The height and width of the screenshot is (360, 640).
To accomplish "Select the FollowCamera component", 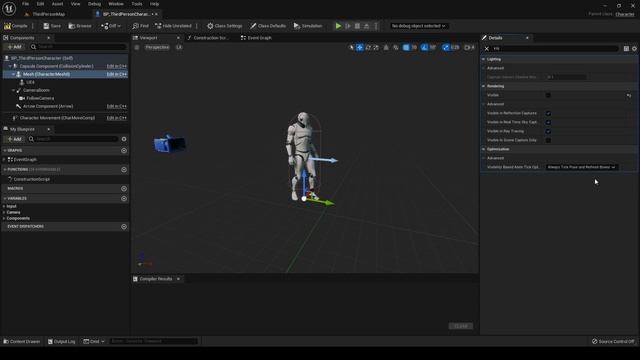I will click(40, 98).
